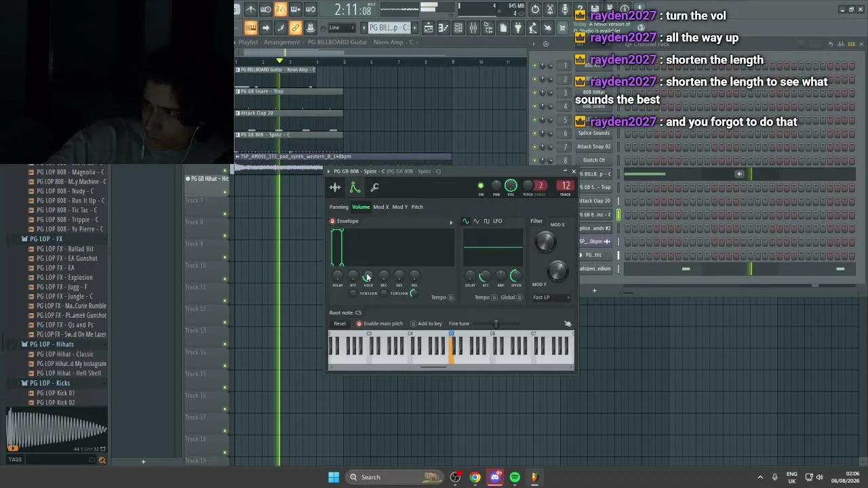This screenshot has width=868, height=488.
Task: Open the Channel rack from the toolbar
Action: (458, 28)
